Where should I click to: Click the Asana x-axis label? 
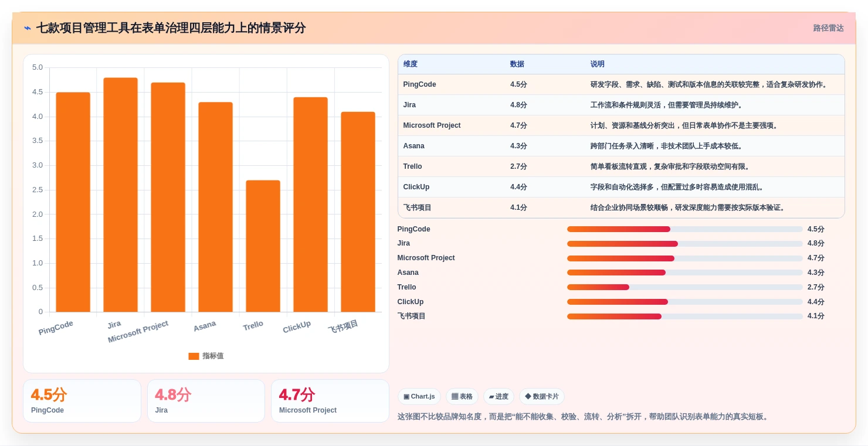[205, 326]
